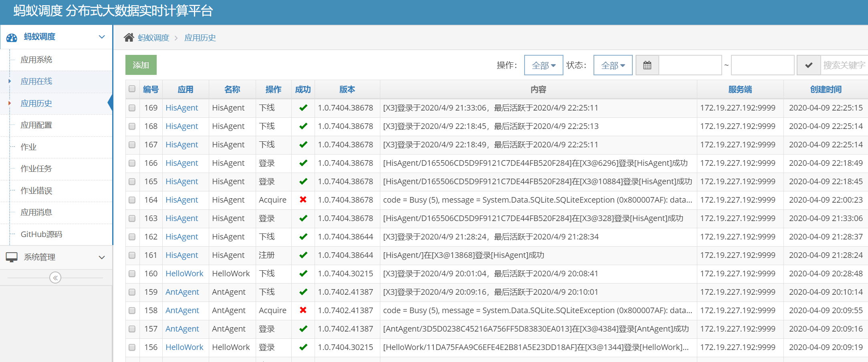868x362 pixels.
Task: Sort table by 创建时间 column header
Action: click(826, 89)
